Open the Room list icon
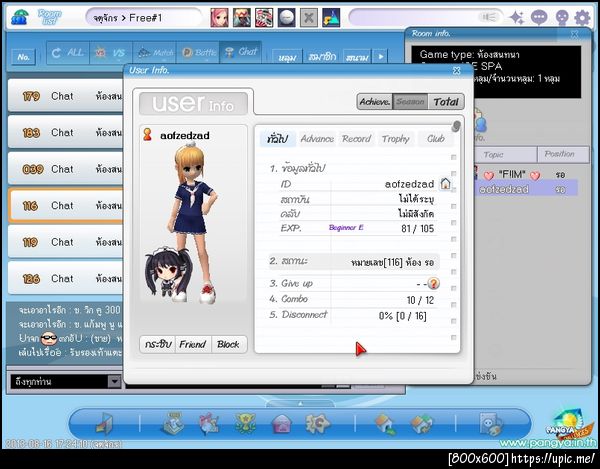Image resolution: width=600 pixels, height=469 pixels. coord(50,17)
